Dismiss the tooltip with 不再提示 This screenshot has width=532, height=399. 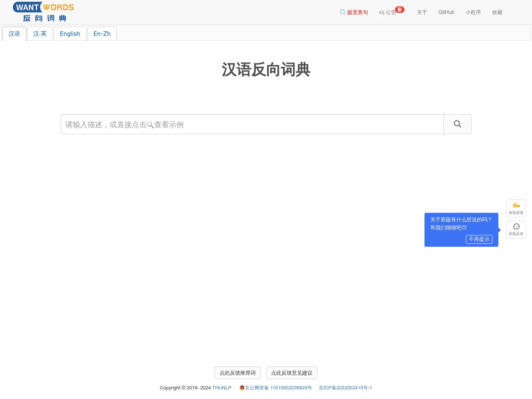(479, 239)
